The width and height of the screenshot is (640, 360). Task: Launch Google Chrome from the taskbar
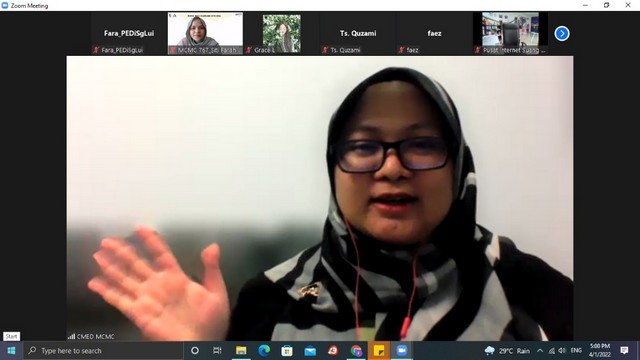coord(356,351)
